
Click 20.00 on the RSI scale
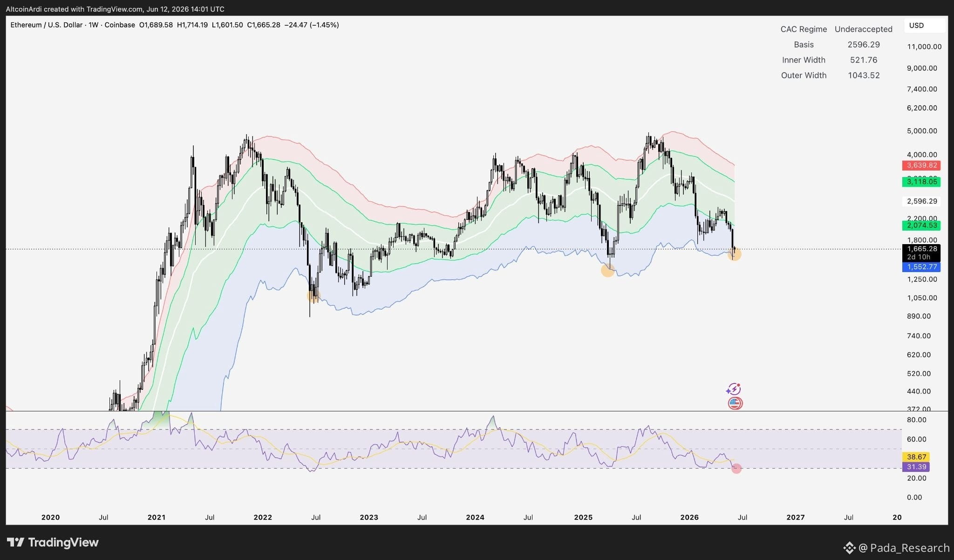(917, 478)
